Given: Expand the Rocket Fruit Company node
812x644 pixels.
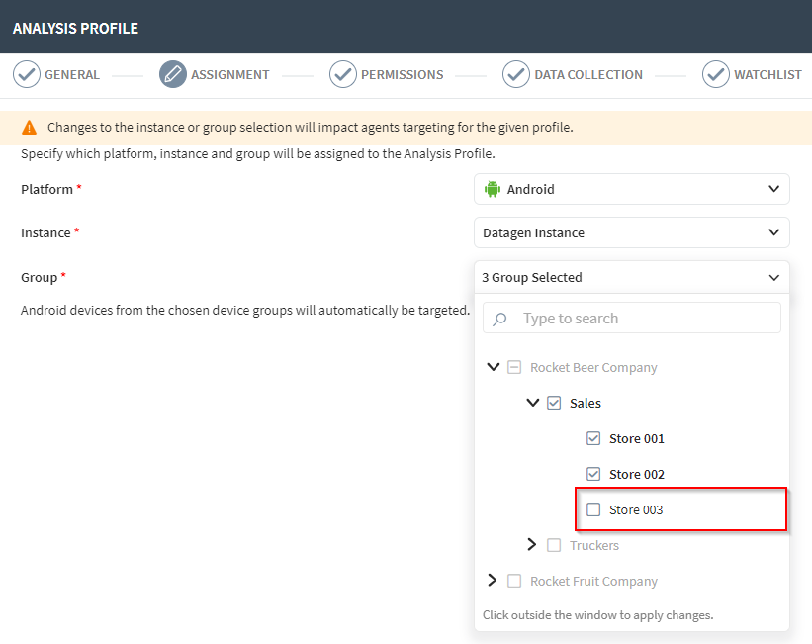Looking at the screenshot, I should pos(493,581).
